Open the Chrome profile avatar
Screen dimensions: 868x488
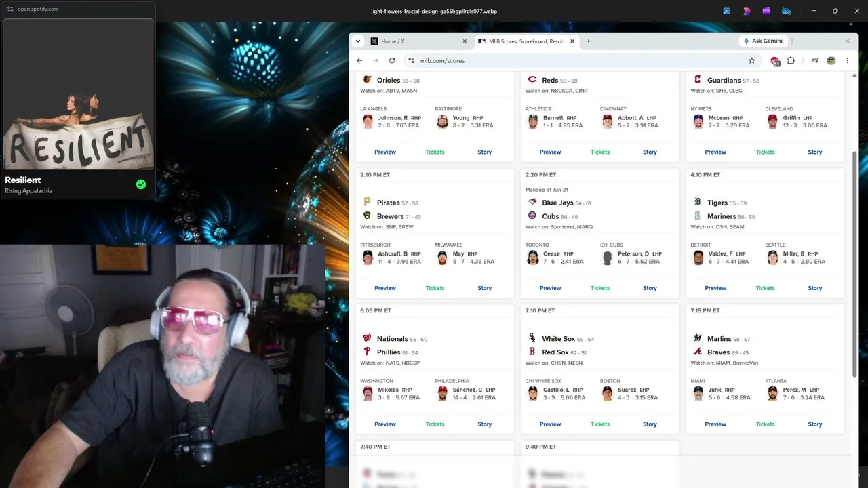pos(831,60)
